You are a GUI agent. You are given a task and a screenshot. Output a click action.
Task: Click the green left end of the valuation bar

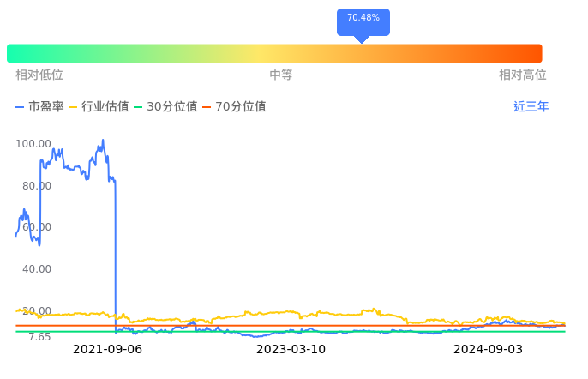(17, 53)
